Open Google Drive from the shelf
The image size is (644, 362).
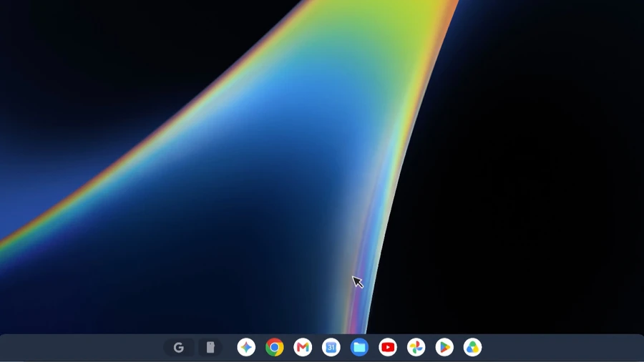472,347
